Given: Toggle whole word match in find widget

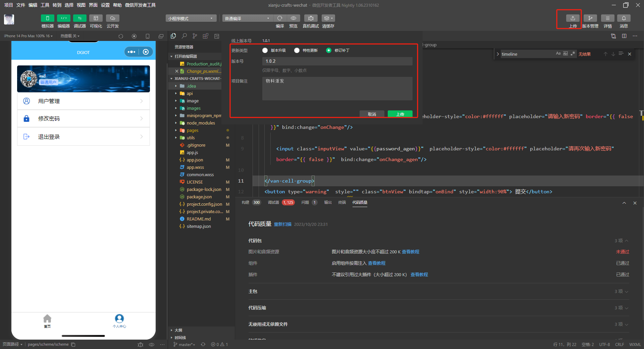Looking at the screenshot, I should (x=566, y=53).
